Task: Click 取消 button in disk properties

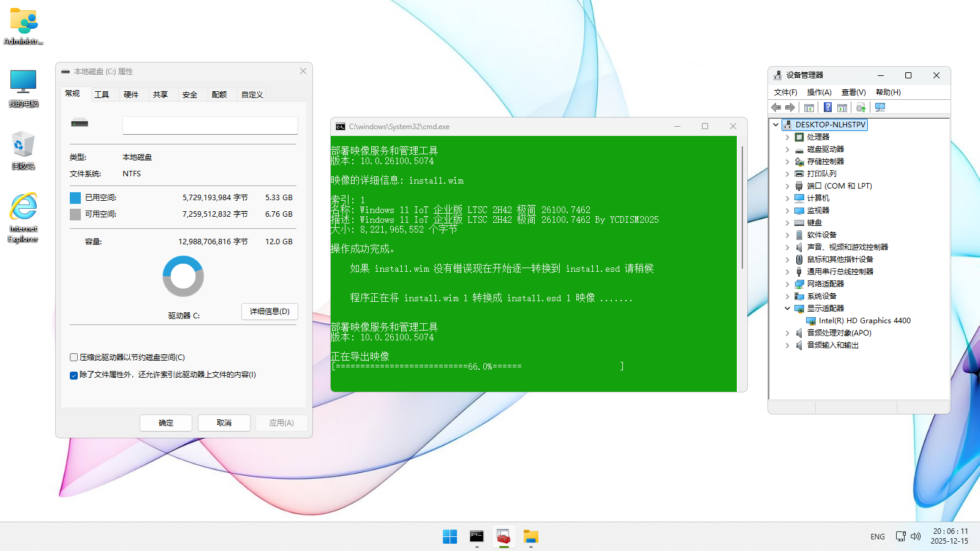Action: tap(224, 423)
